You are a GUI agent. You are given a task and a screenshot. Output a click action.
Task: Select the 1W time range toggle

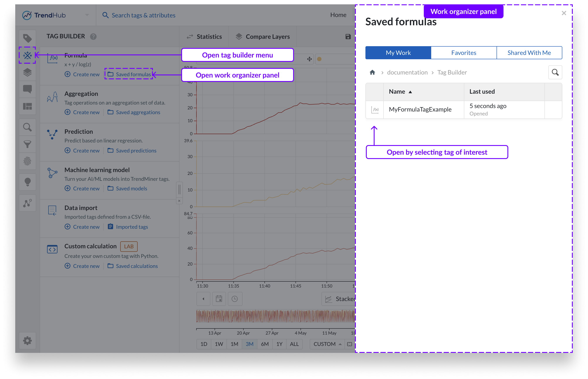click(219, 344)
